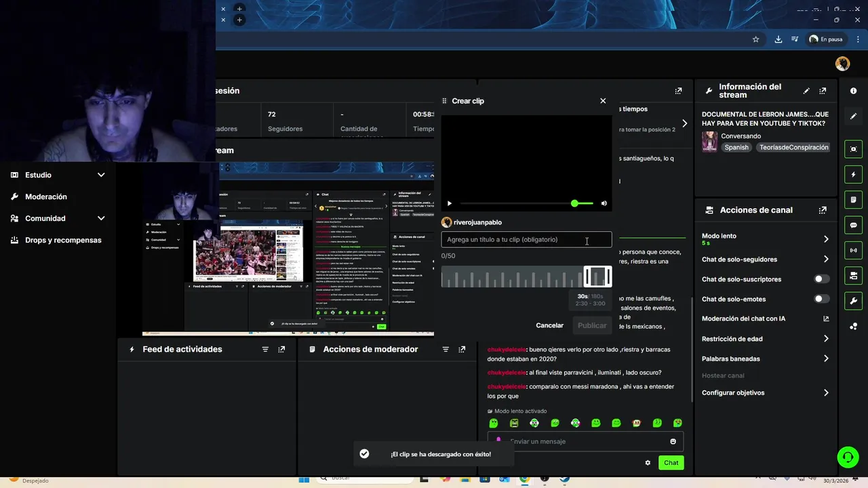Toggle Chat de solo-suscriptores
This screenshot has height=488, width=868.
[x=821, y=279]
